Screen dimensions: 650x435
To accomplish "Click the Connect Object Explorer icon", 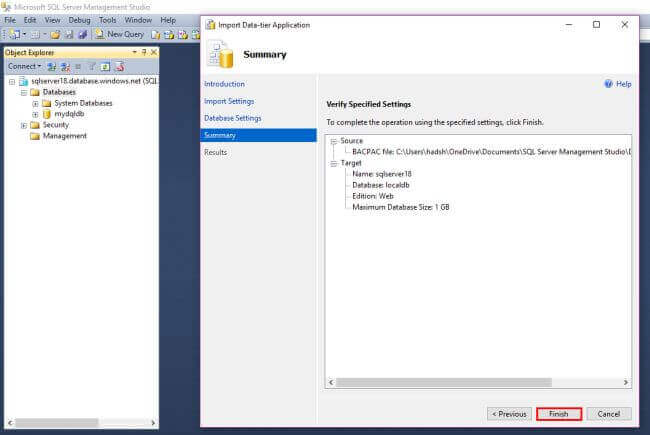I will tap(51, 66).
